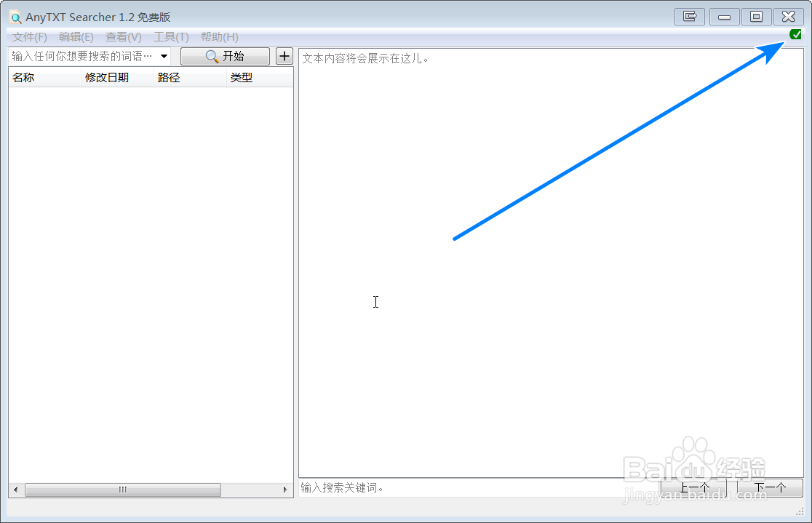Maximize the AnyTXT Searcher window
The height and width of the screenshot is (523, 812).
[756, 17]
